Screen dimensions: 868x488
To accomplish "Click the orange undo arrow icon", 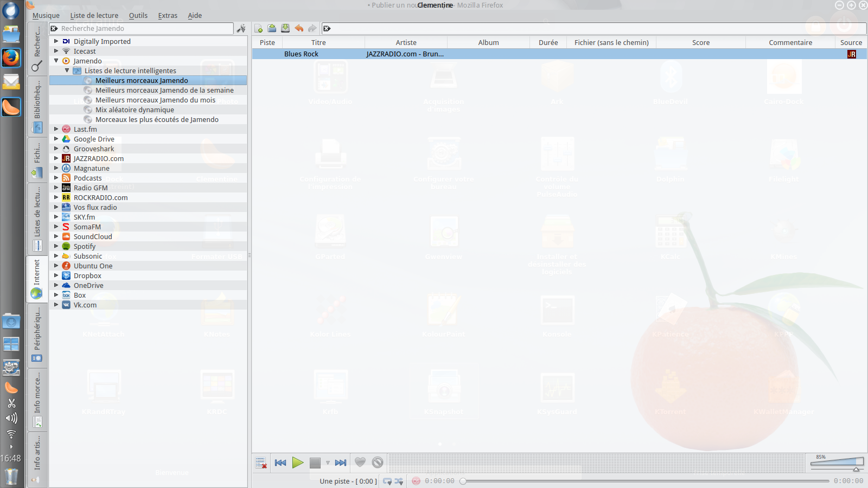I will point(299,29).
